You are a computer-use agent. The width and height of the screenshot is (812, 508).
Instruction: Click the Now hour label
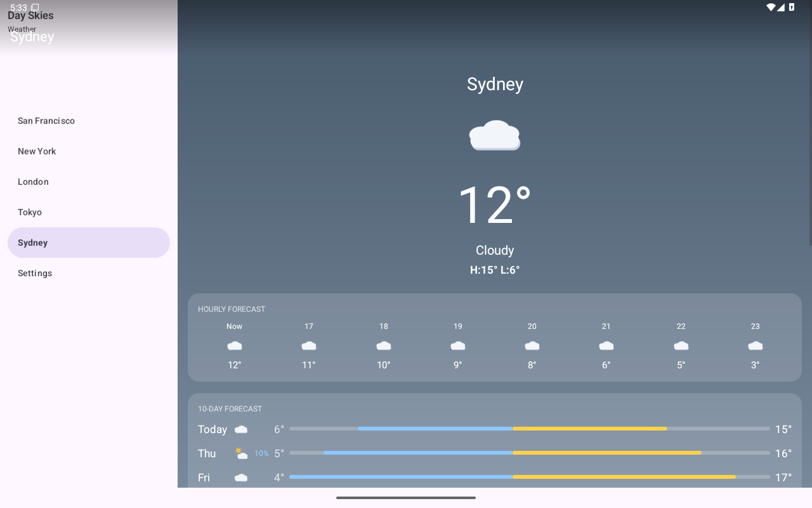(235, 326)
